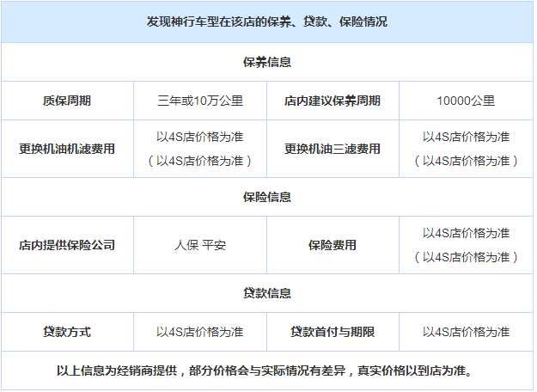Select the 三年或10万公里 warranty value
The height and width of the screenshot is (392, 537).
200,101
